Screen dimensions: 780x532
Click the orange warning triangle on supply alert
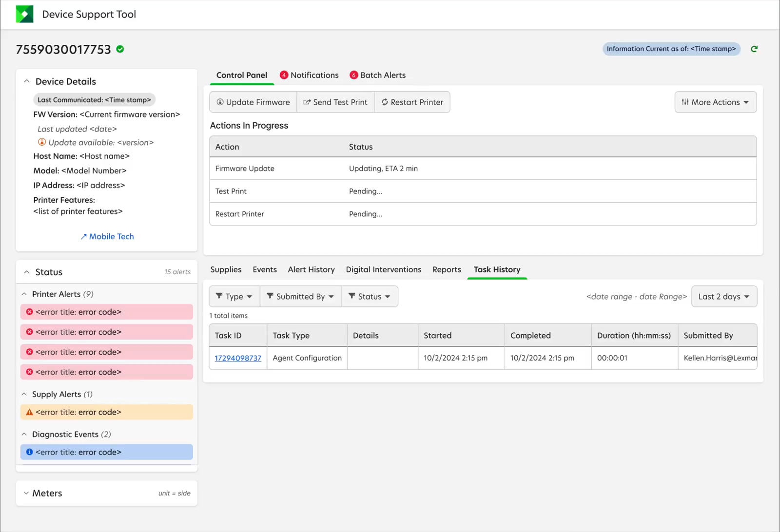pyautogui.click(x=29, y=412)
